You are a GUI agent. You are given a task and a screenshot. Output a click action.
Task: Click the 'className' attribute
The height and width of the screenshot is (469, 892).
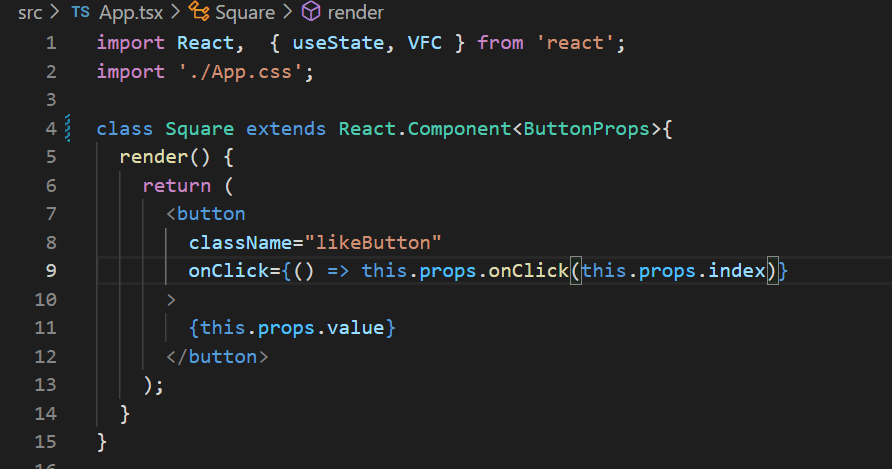pos(240,243)
